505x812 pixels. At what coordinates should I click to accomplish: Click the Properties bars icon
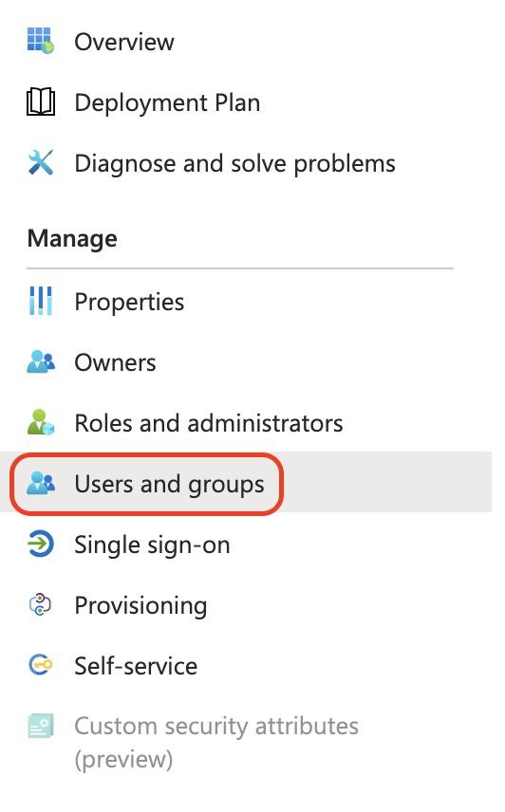coord(41,301)
